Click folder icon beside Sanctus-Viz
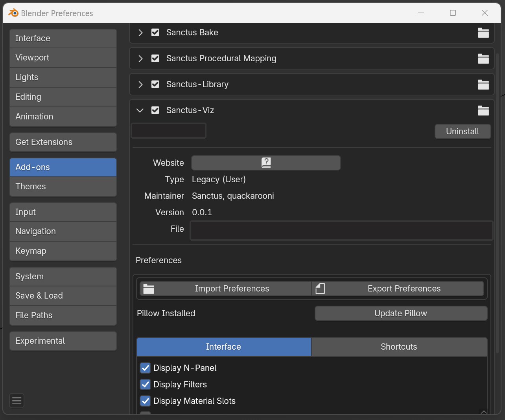 click(x=483, y=110)
